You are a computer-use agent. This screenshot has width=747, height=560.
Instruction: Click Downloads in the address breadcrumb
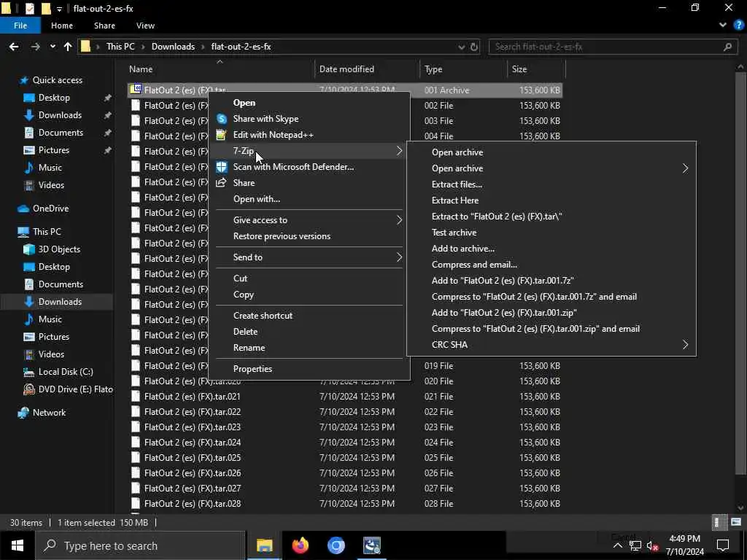(173, 47)
